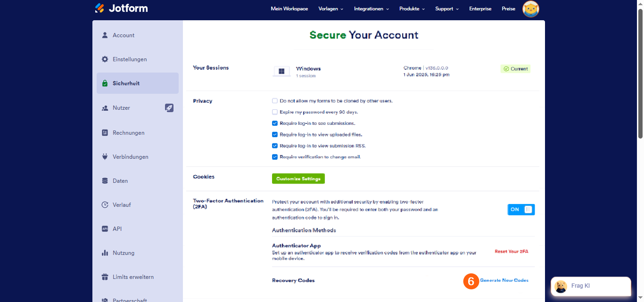Click the gear icon for Einstellungen

click(x=105, y=59)
